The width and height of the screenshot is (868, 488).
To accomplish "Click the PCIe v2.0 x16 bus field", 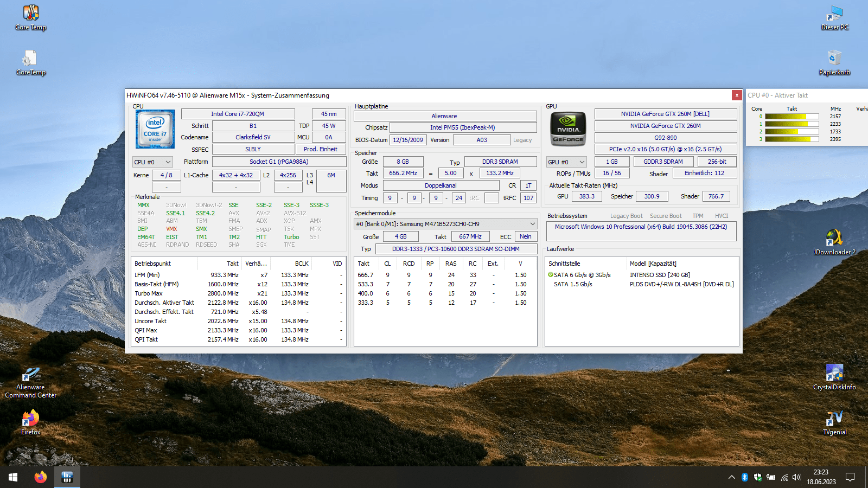I will (666, 149).
